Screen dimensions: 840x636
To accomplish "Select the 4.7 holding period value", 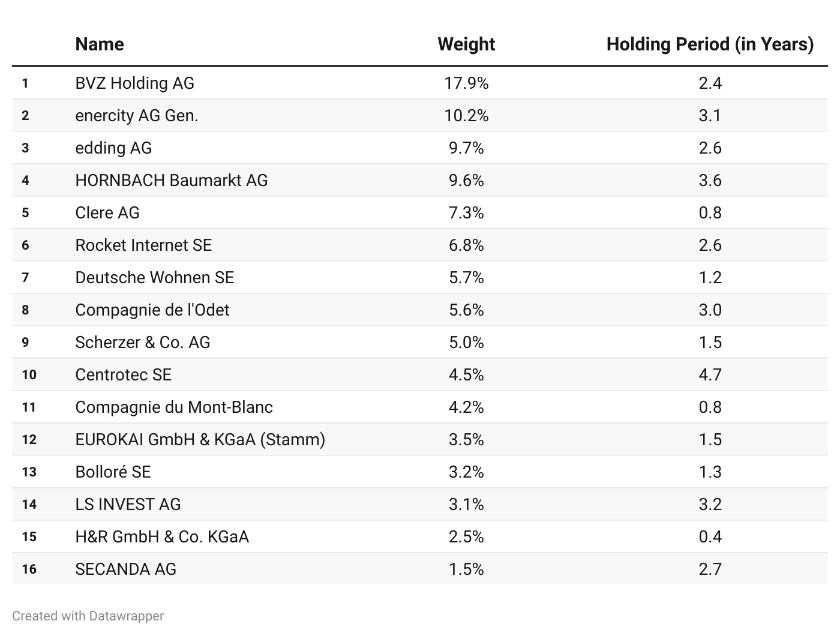I will (x=710, y=374).
